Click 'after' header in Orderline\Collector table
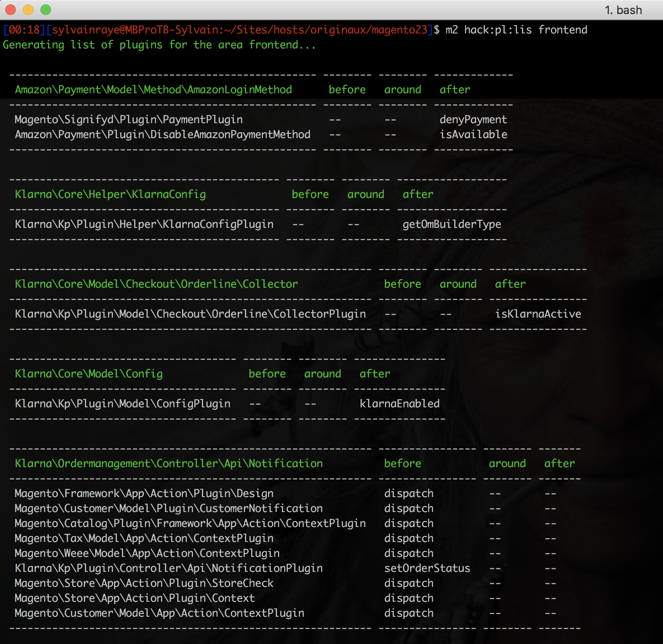663x644 pixels. click(x=510, y=284)
